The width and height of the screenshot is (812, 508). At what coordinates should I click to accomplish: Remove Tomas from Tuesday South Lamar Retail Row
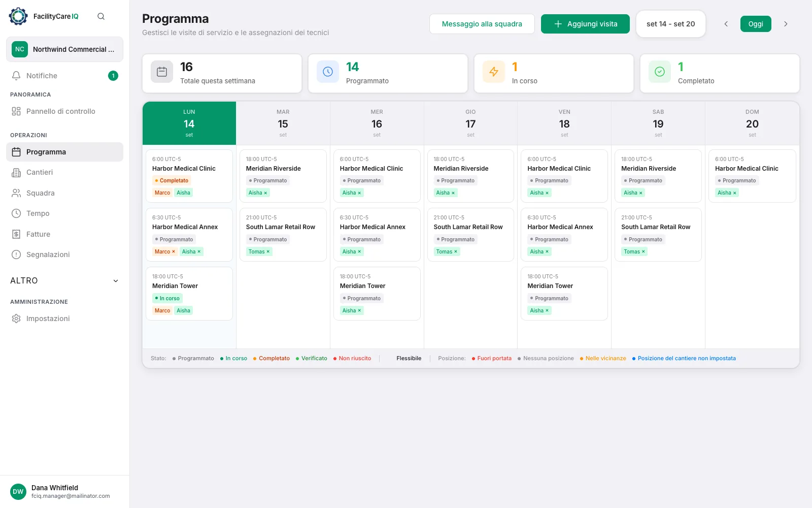pos(268,251)
